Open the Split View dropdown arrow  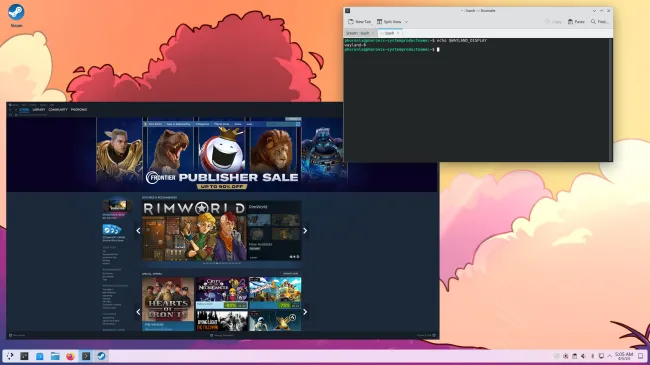pos(406,22)
